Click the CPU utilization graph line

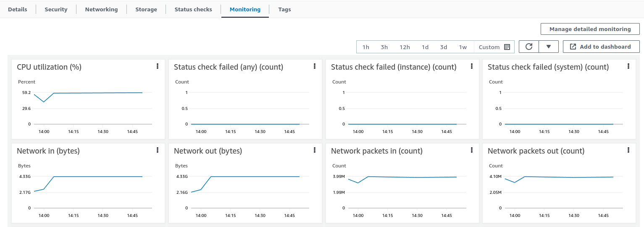pos(97,93)
